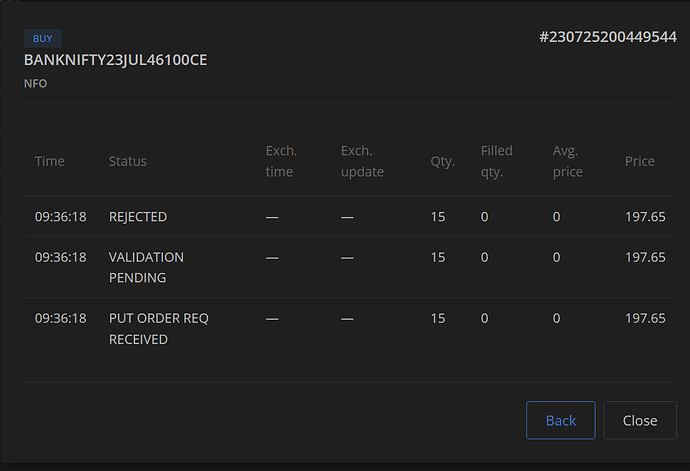Click the Exch. time column header
The height and width of the screenshot is (471, 690).
282,161
